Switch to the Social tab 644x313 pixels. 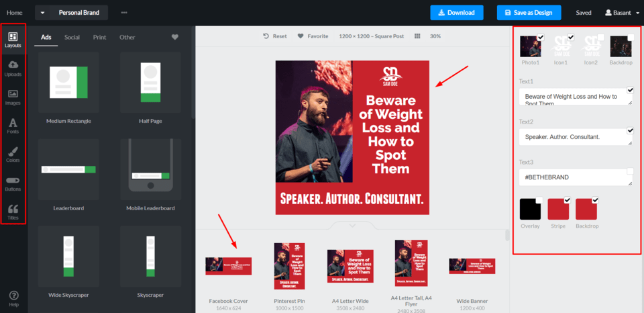pos(72,37)
